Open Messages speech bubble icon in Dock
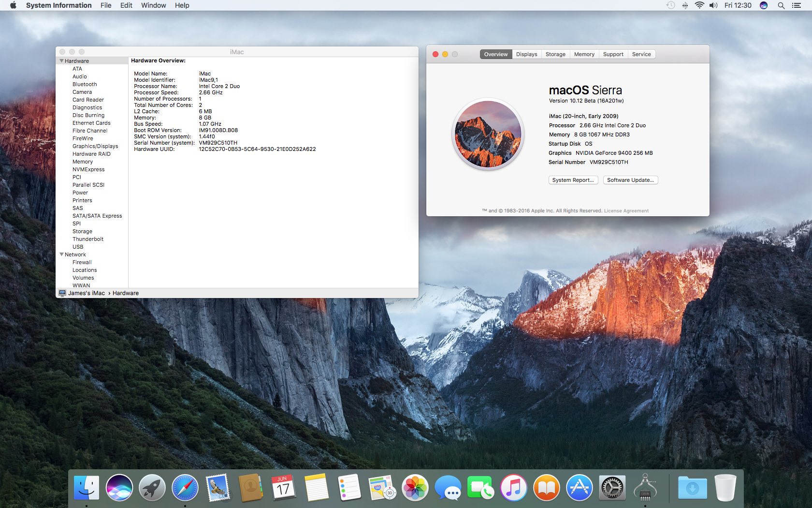 [448, 487]
